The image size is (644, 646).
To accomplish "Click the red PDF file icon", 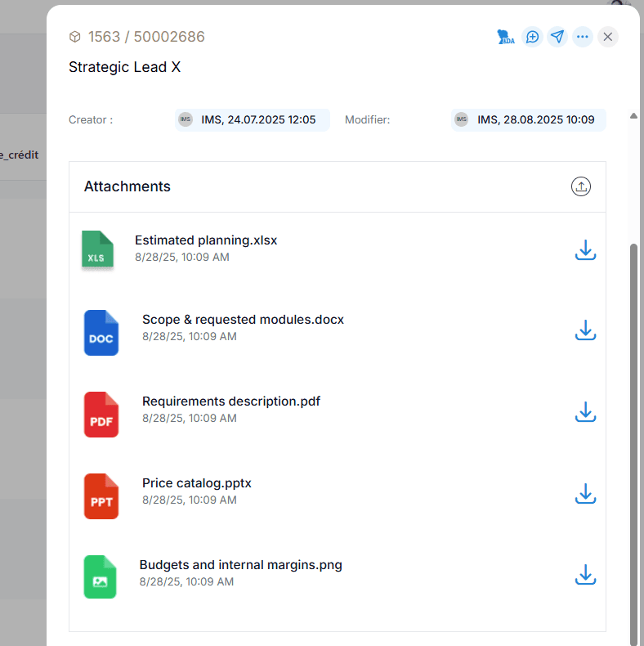I will click(x=101, y=414).
